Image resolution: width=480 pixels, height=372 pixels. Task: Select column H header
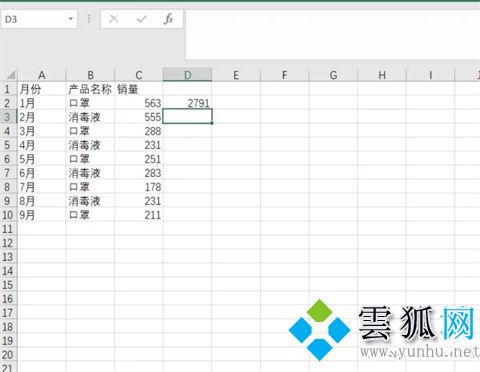(x=382, y=75)
